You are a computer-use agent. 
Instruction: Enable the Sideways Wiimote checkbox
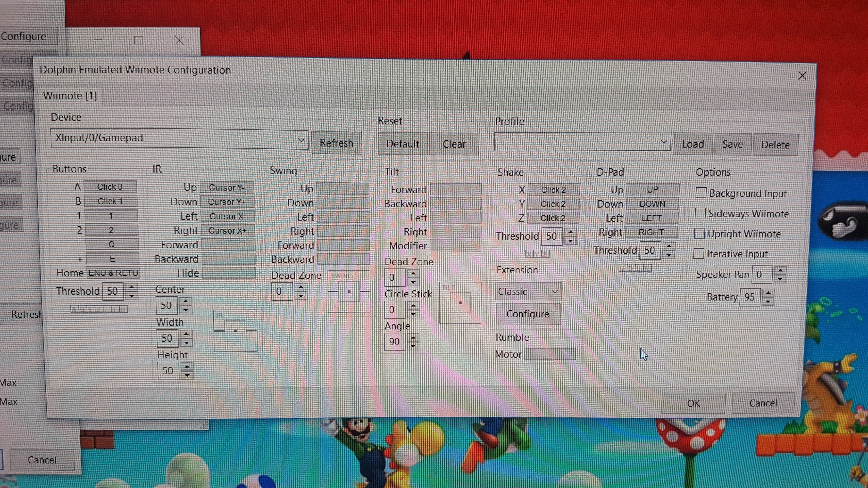point(700,213)
